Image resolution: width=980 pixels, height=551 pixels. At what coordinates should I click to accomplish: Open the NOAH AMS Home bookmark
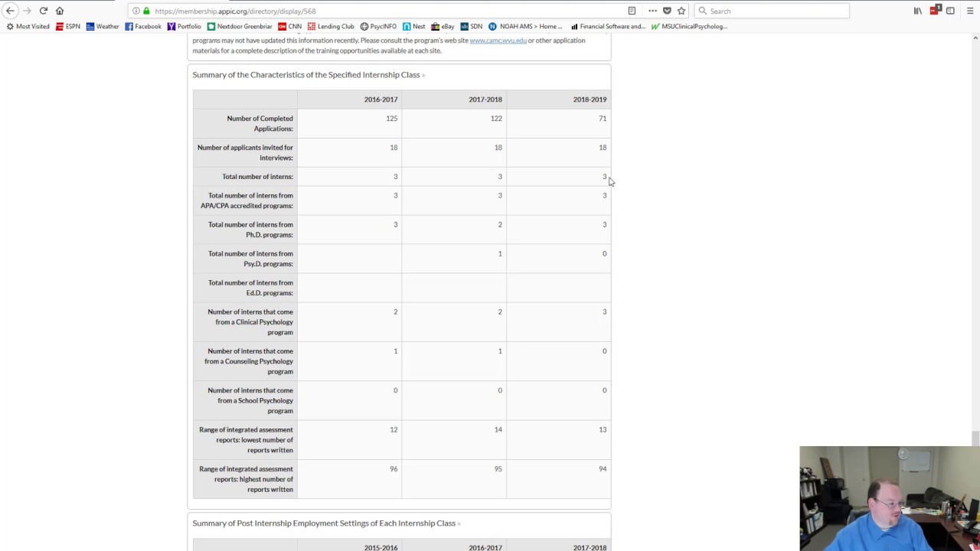(x=525, y=26)
